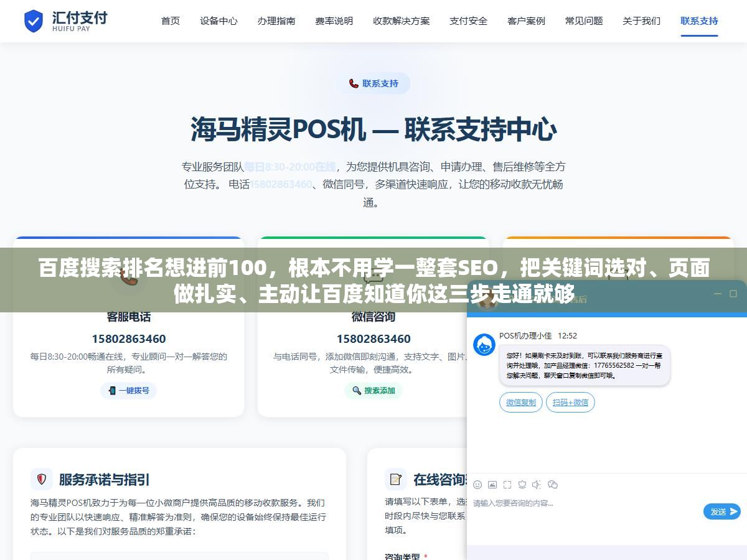Click the notepad icon beside 在线咨询
The height and width of the screenshot is (560, 747).
click(x=395, y=479)
